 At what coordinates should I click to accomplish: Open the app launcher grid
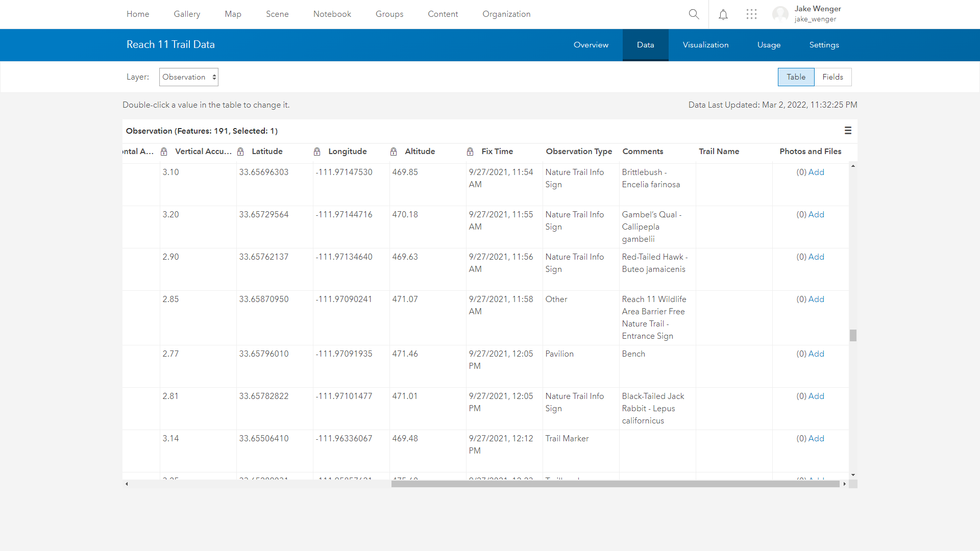point(751,14)
